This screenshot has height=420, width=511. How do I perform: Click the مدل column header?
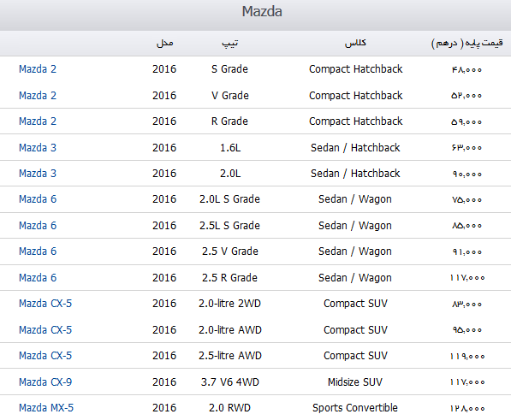[x=164, y=43]
